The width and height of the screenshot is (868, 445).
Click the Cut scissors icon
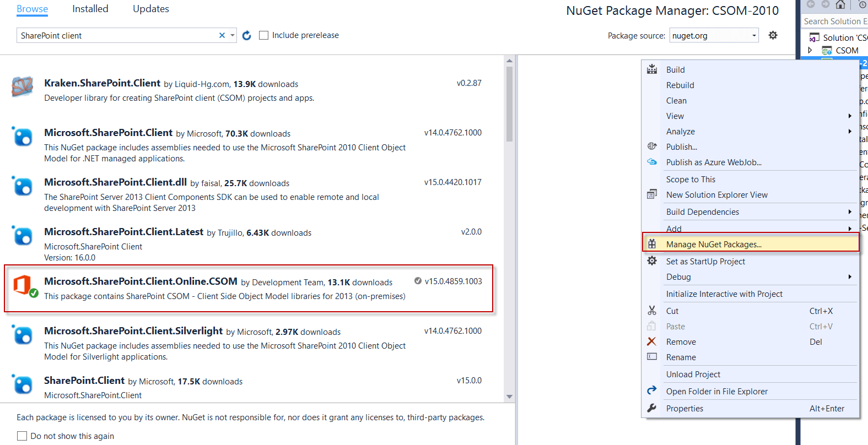coord(652,311)
